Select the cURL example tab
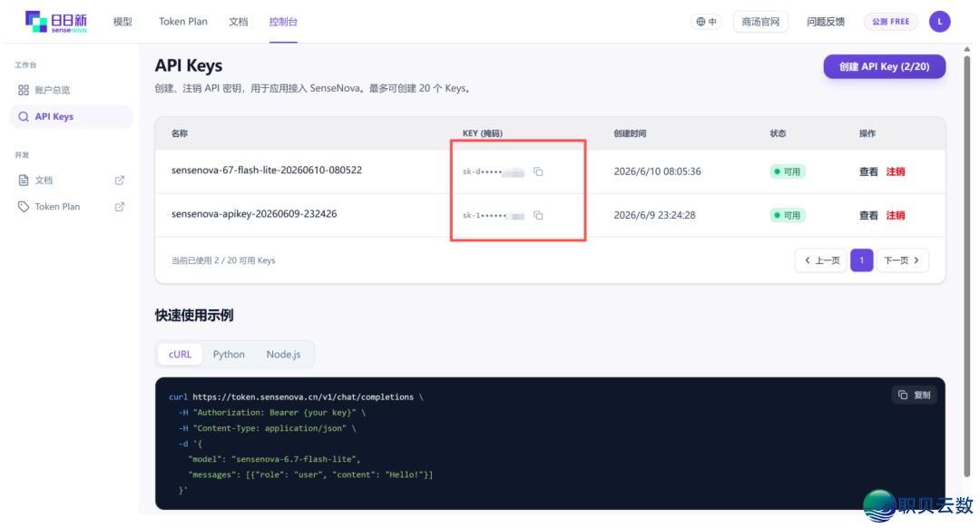This screenshot has width=980, height=528. click(180, 355)
